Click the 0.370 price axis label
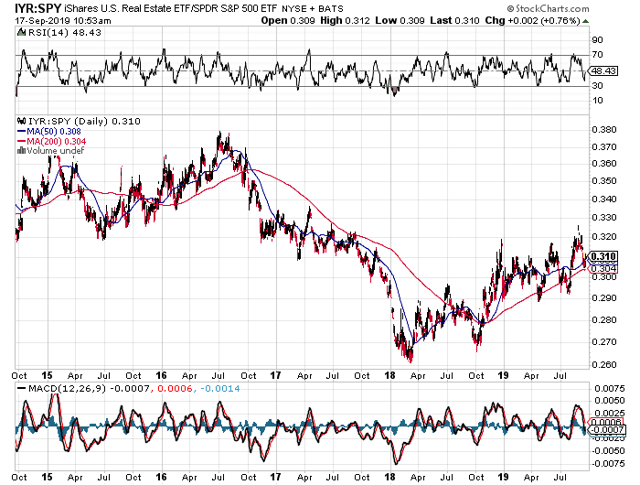This screenshot has height=485, width=640. tap(604, 147)
